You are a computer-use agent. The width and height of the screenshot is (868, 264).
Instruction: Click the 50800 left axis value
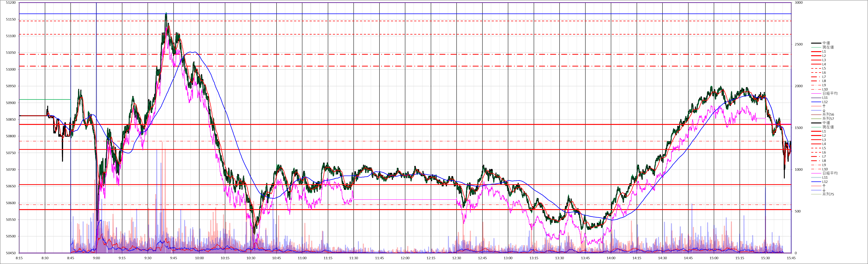11,136
